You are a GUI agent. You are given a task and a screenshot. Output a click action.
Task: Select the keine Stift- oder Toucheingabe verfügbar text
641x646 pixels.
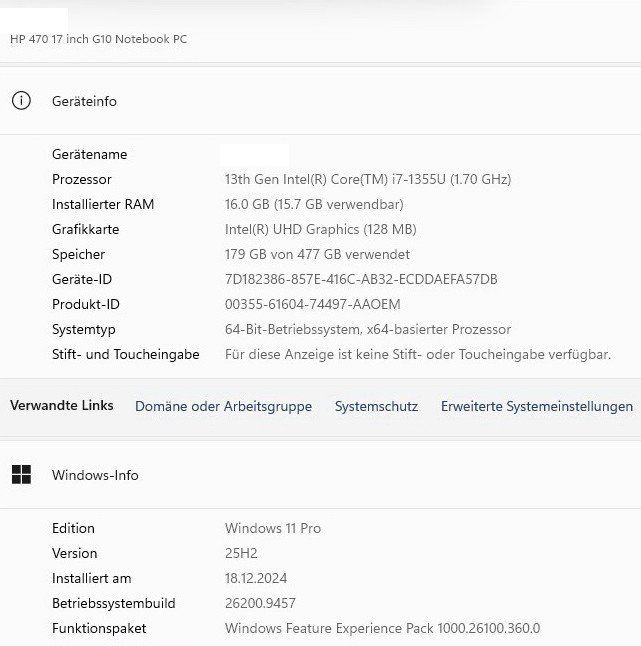tap(418, 354)
